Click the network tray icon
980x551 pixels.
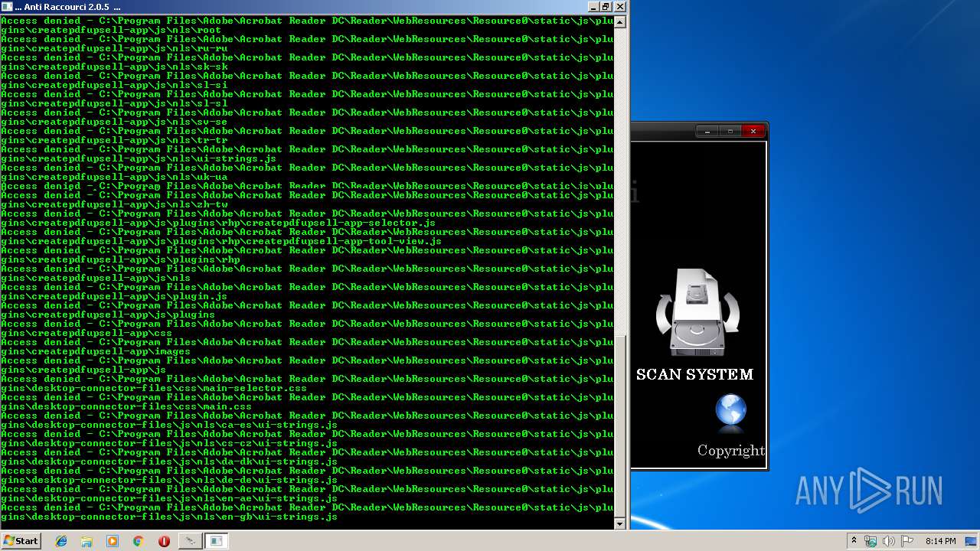click(x=871, y=541)
